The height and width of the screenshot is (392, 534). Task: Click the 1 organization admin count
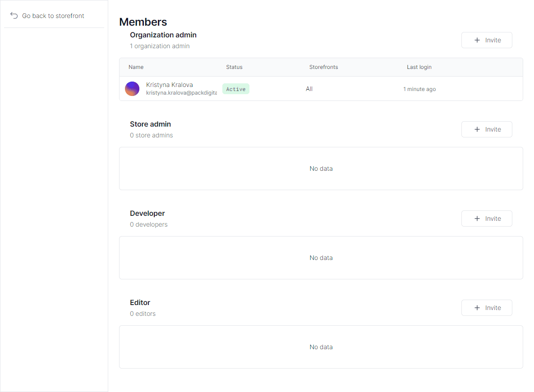(x=160, y=46)
